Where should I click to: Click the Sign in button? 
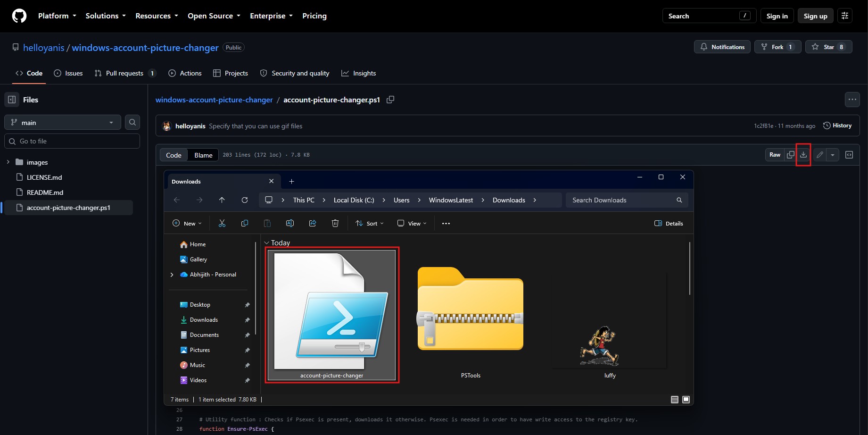coord(777,16)
